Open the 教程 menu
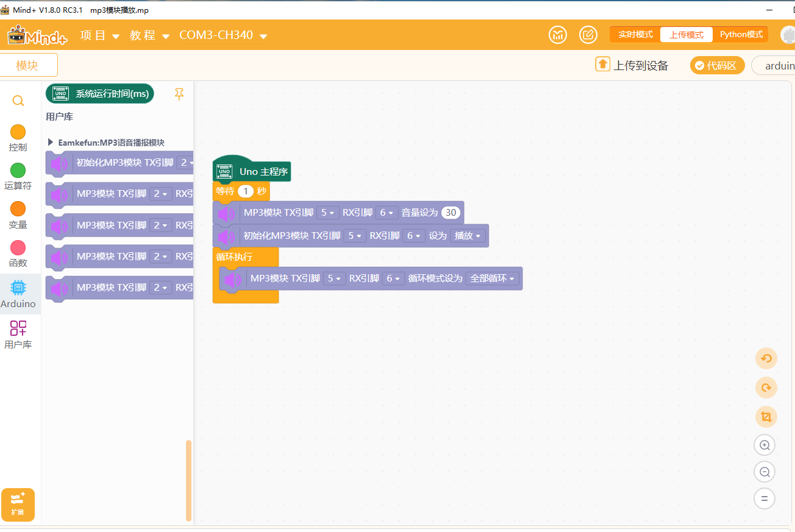 click(150, 35)
